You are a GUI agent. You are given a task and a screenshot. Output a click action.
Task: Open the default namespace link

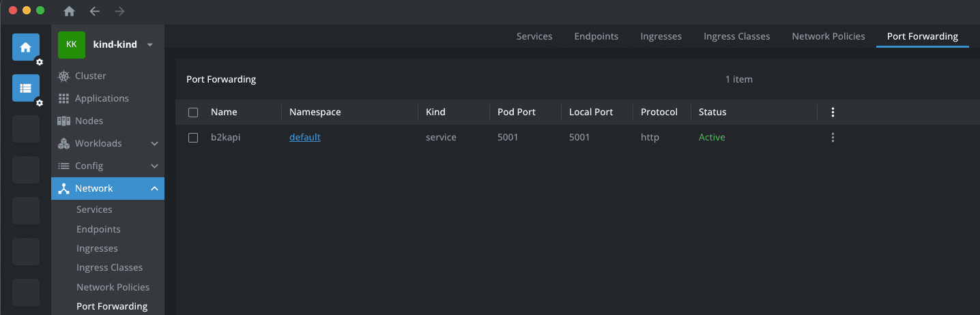(305, 137)
